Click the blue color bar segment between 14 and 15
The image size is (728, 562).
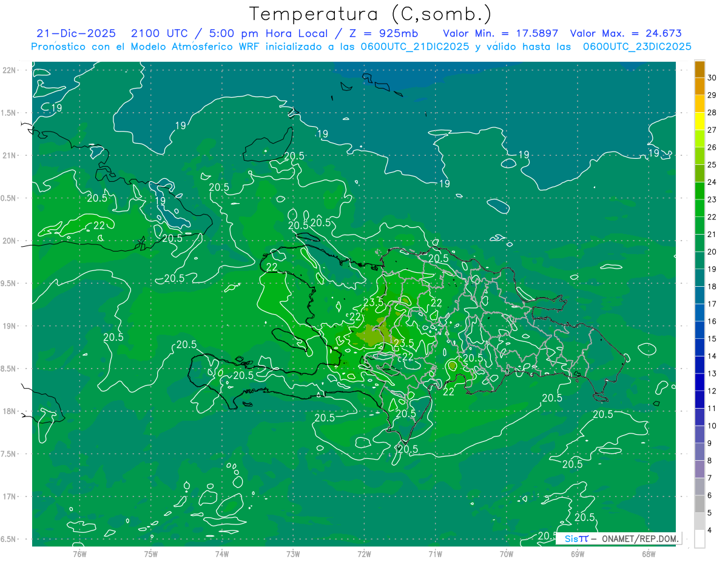click(x=699, y=347)
